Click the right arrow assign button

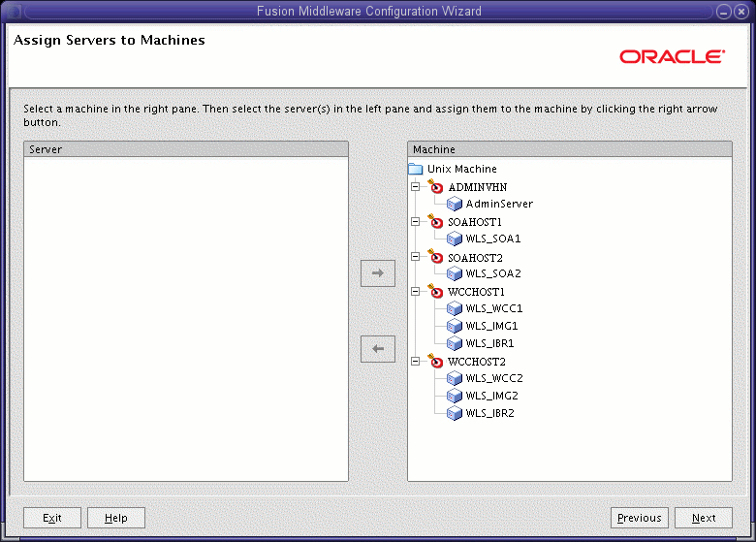378,273
